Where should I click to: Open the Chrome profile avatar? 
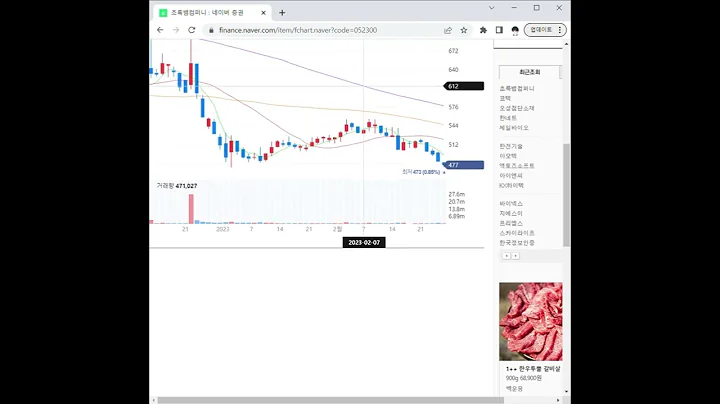point(515,30)
